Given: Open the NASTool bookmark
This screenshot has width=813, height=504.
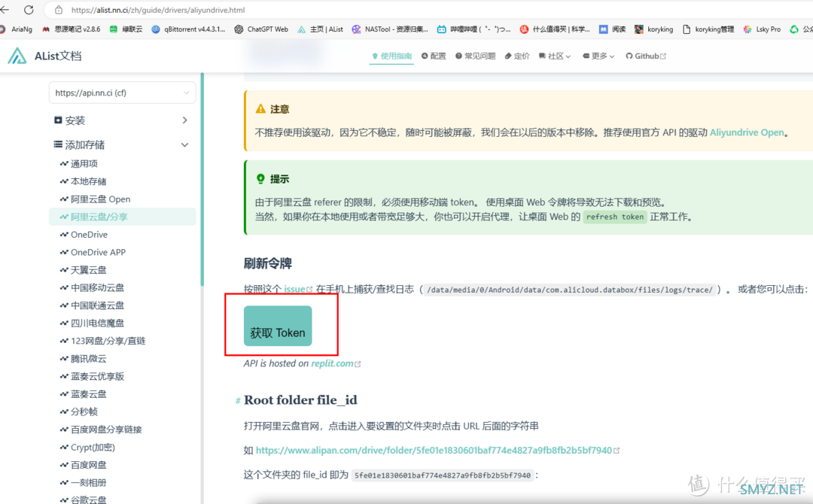Looking at the screenshot, I should pos(390,29).
